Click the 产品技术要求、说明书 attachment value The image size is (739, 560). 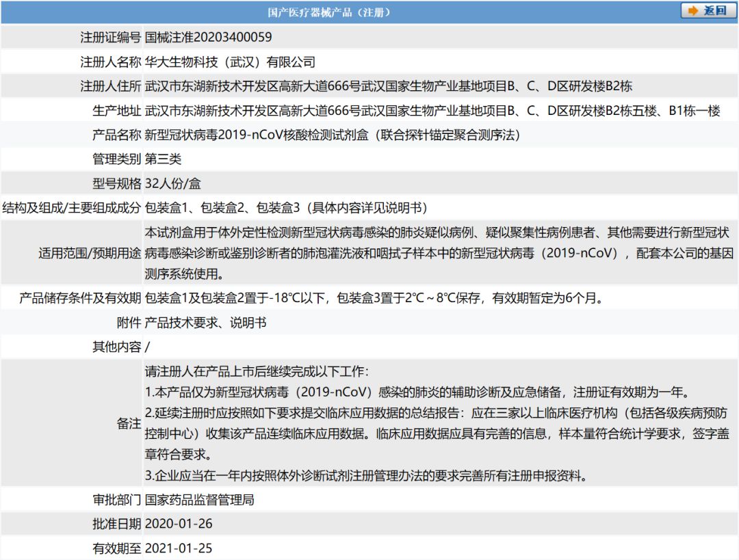pyautogui.click(x=205, y=322)
